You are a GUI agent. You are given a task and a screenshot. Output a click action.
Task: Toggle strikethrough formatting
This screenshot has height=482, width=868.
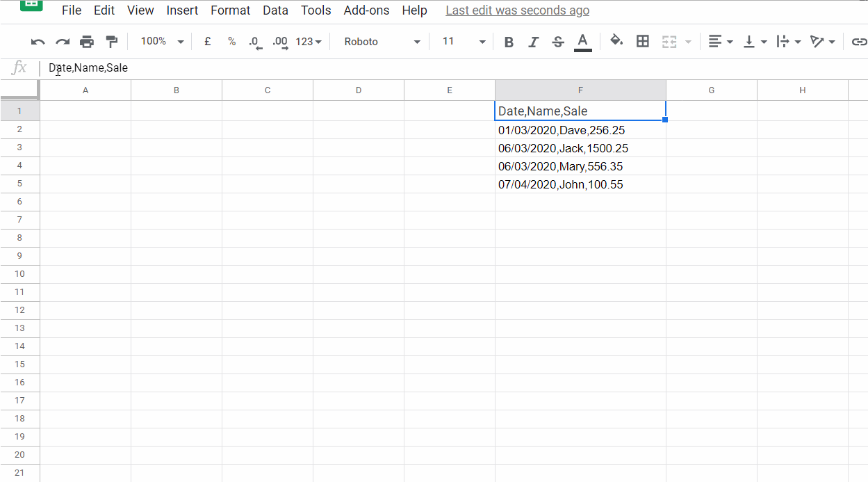(558, 41)
